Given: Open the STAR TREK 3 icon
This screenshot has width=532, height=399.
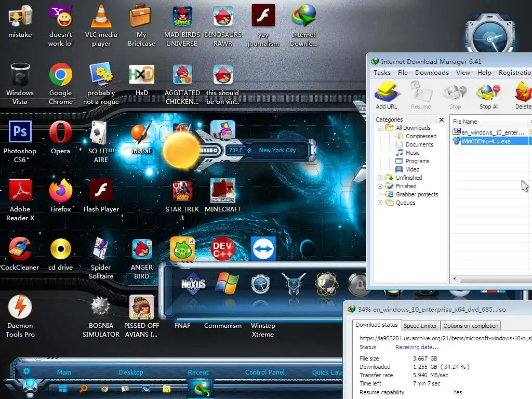Looking at the screenshot, I should pyautogui.click(x=182, y=200).
